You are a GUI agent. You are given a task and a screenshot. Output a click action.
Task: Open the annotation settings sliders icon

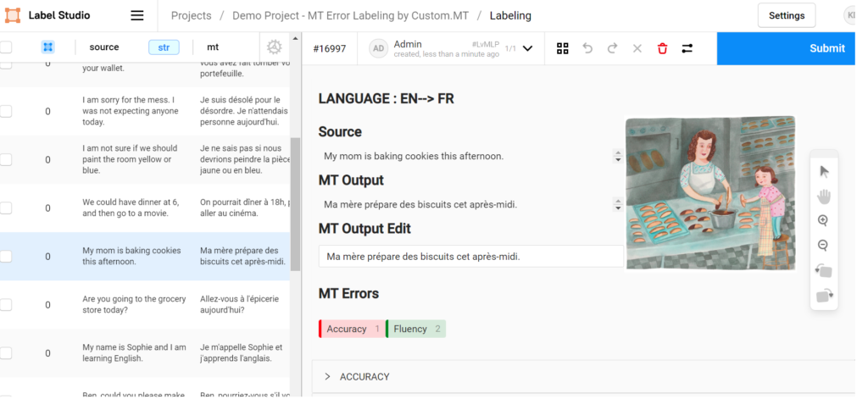687,48
